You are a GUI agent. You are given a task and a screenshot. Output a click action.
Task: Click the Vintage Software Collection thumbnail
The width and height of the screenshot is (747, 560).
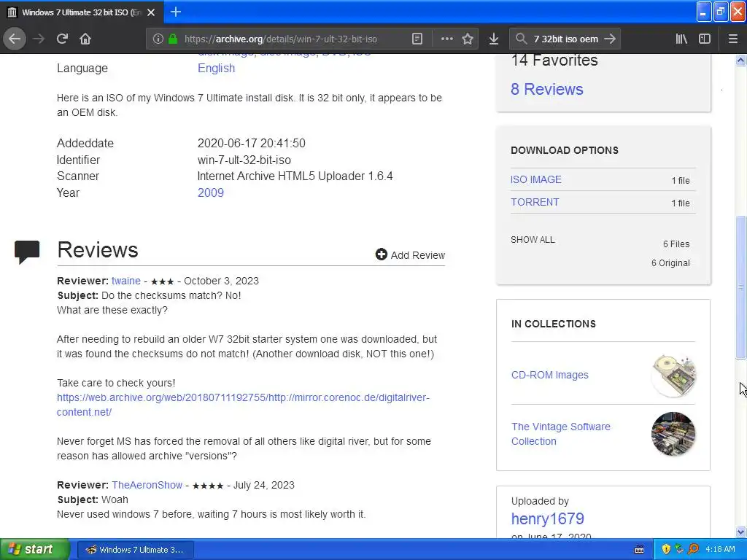673,434
